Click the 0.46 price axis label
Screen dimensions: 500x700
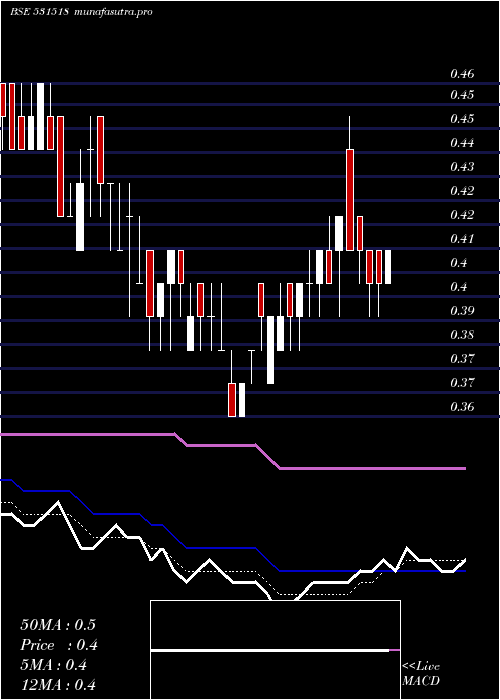(x=462, y=74)
